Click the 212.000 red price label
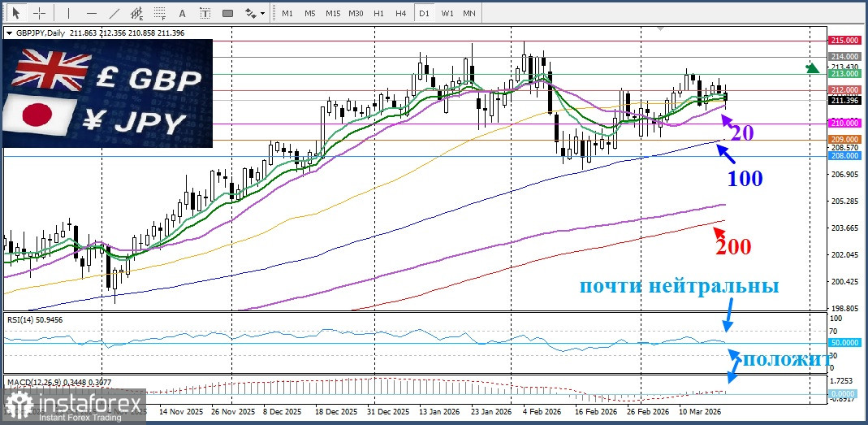868x425 pixels. pyautogui.click(x=844, y=89)
